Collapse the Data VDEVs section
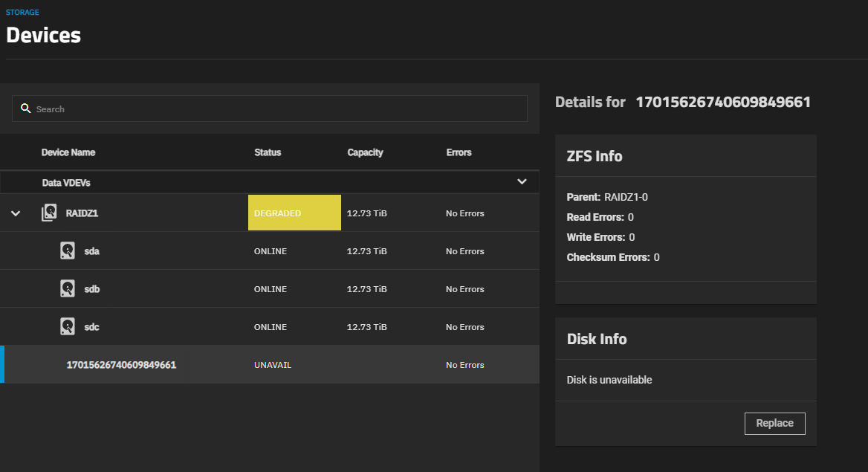868x472 pixels. pyautogui.click(x=522, y=181)
